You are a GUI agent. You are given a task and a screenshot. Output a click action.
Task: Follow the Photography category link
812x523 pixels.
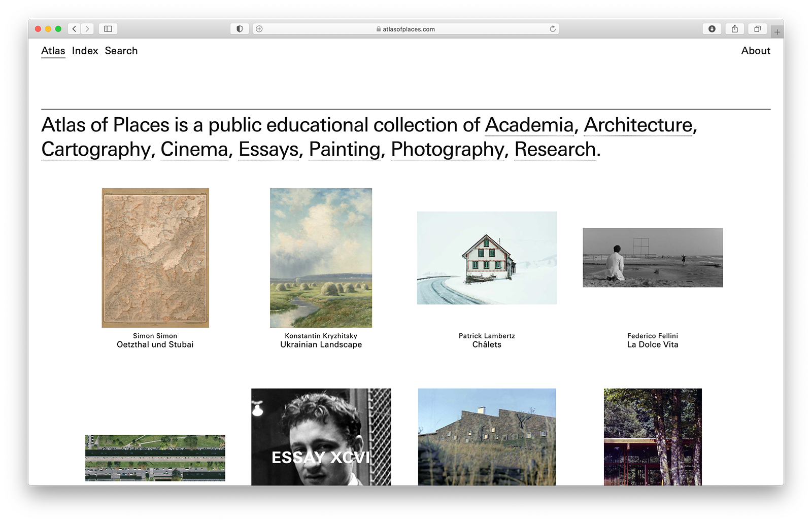[448, 149]
